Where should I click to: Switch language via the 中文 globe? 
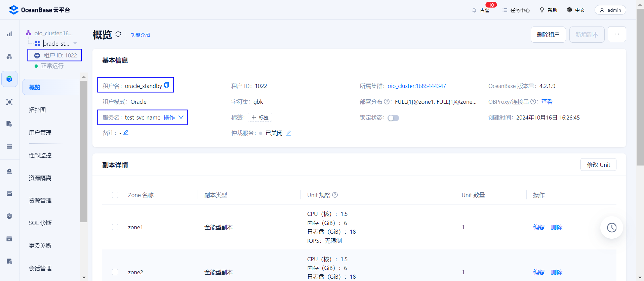pos(576,10)
